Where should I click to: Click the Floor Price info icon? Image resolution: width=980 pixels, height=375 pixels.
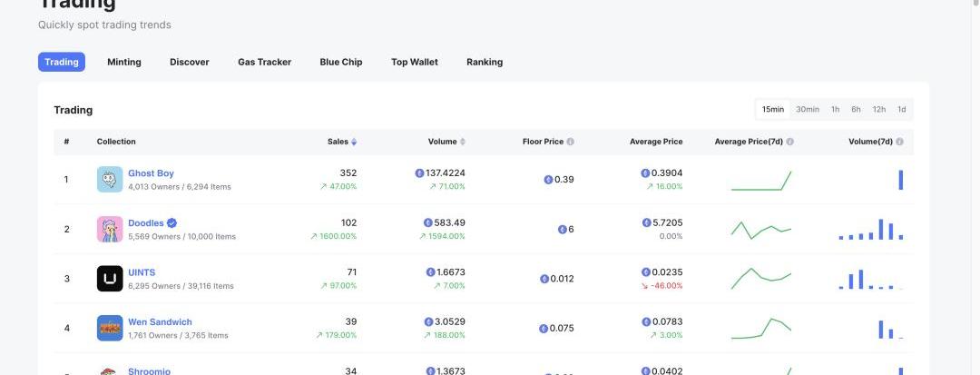[571, 142]
